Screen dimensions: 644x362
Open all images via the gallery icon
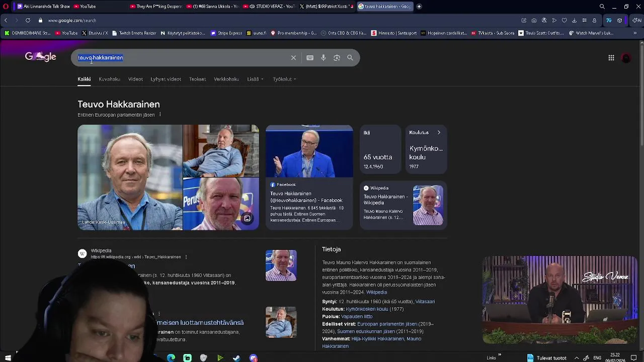click(247, 219)
